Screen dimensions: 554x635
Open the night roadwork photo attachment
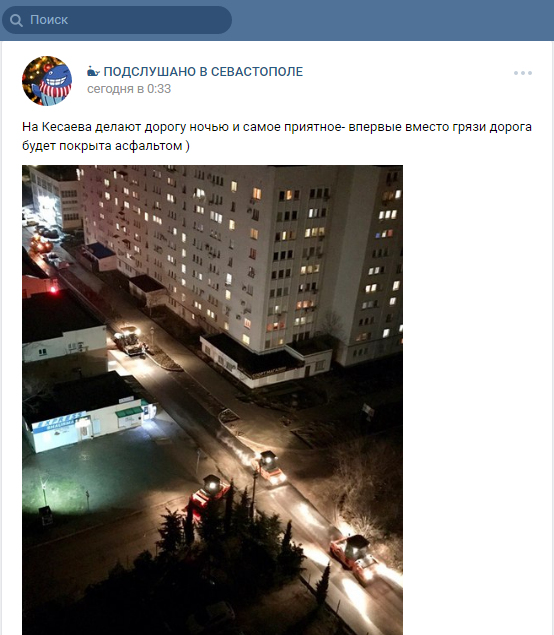pos(212,400)
